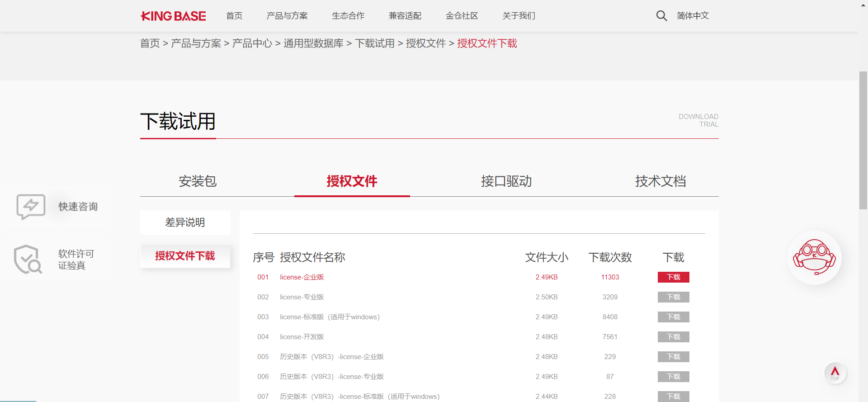Go to 通用型数据库 in the breadcrumb
The width and height of the screenshot is (868, 402).
(314, 43)
